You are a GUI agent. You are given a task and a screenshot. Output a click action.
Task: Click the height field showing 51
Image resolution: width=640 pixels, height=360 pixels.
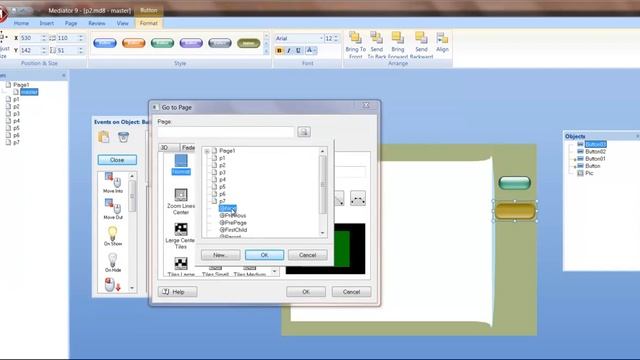(70, 50)
